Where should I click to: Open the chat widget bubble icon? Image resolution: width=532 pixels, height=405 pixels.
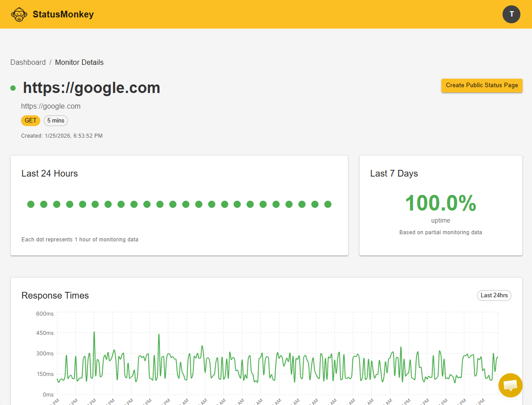(x=510, y=385)
